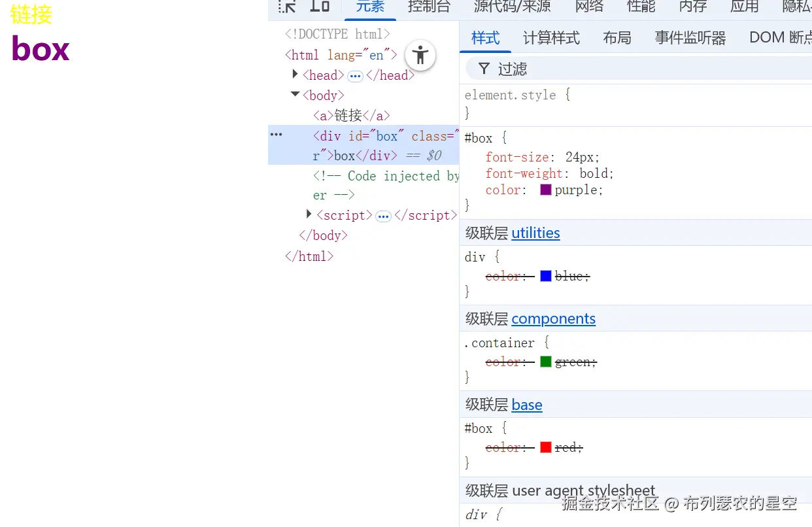This screenshot has width=812, height=527.
Task: Select the closing </body> tag row
Action: pyautogui.click(x=323, y=235)
